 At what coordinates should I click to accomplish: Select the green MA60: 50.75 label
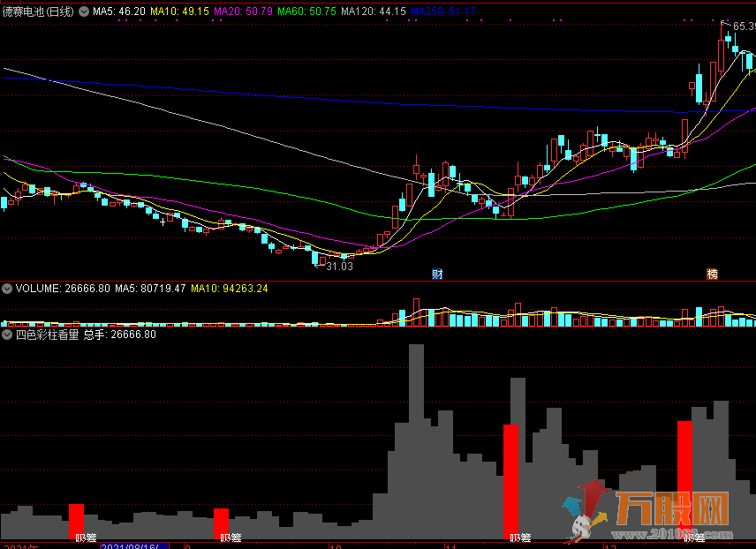pos(306,11)
